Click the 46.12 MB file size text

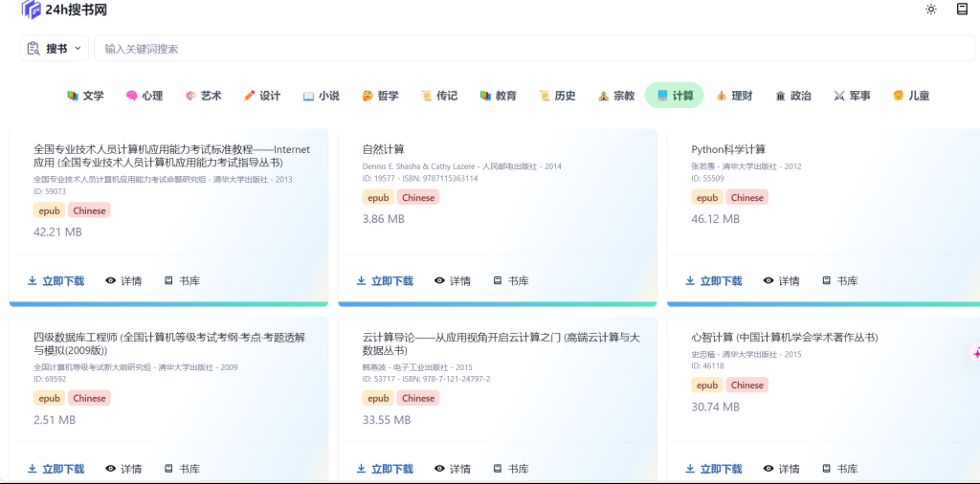tap(715, 219)
